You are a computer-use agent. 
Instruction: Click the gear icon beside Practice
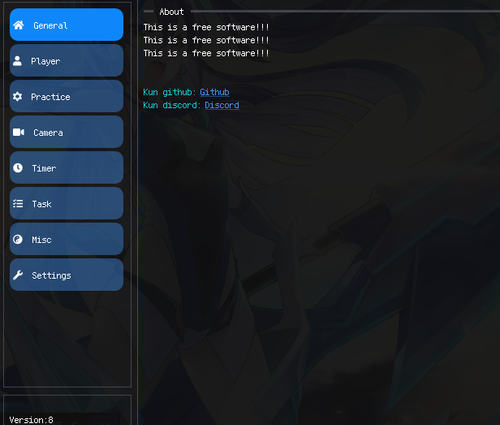click(17, 96)
